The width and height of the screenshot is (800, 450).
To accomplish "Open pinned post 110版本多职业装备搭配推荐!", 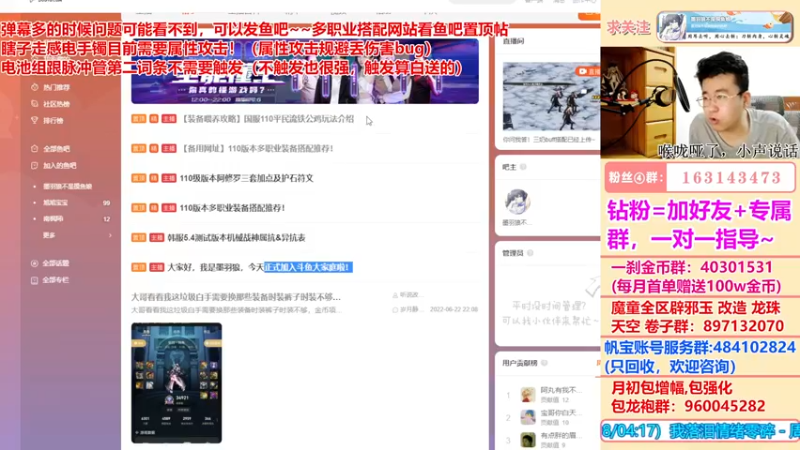I will coord(232,208).
